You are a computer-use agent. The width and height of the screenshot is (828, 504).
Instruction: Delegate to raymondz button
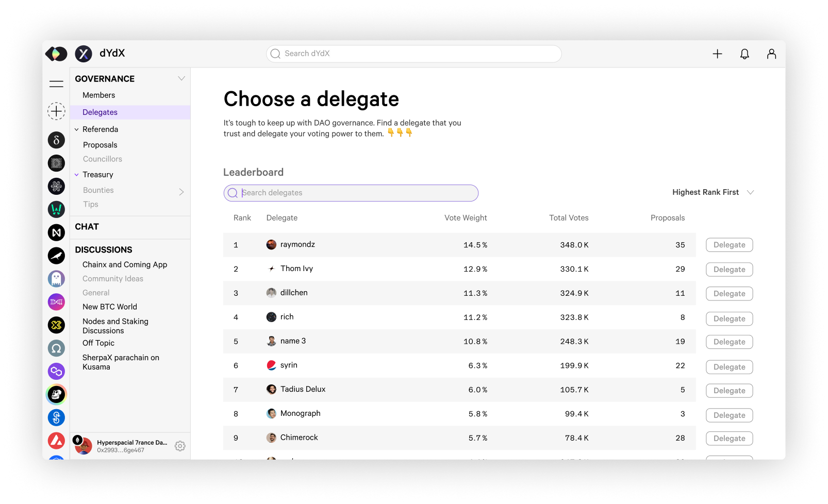pyautogui.click(x=729, y=245)
